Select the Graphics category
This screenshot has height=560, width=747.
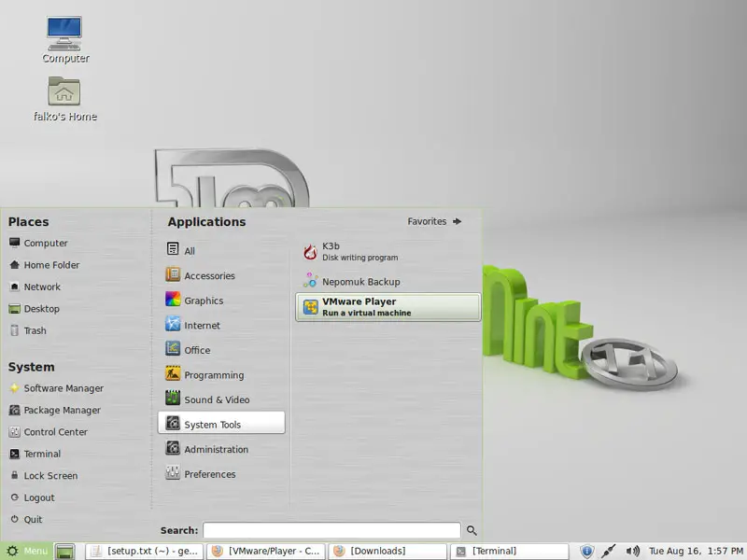(x=203, y=301)
